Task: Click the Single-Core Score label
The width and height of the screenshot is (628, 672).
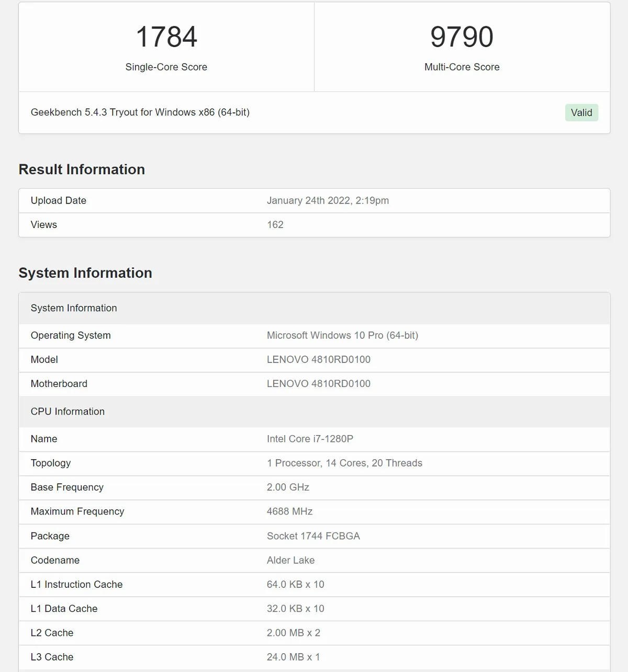Action: [x=166, y=67]
